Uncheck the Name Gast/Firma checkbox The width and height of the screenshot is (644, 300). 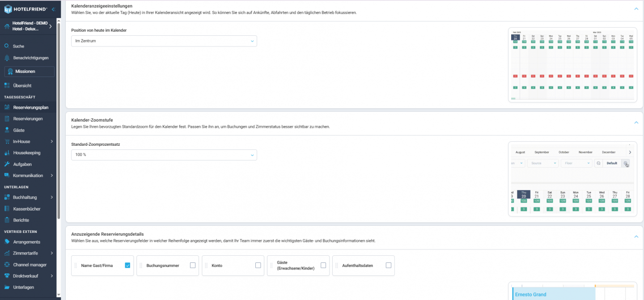coord(127,265)
